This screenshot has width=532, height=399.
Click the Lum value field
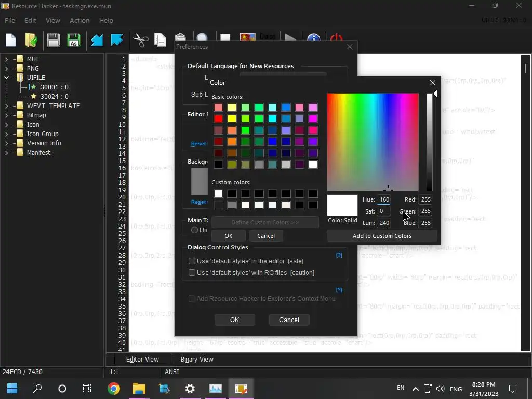click(x=384, y=223)
